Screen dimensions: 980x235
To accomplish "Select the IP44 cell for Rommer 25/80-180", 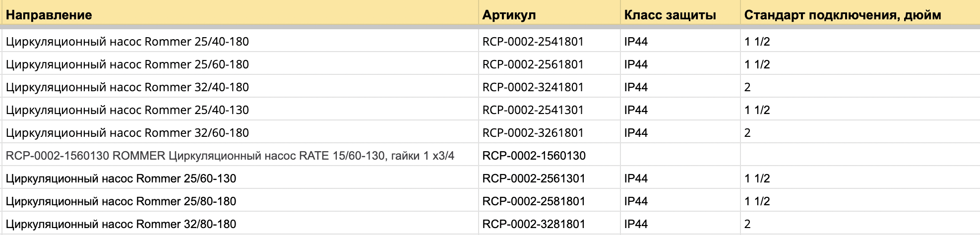I will (x=680, y=201).
